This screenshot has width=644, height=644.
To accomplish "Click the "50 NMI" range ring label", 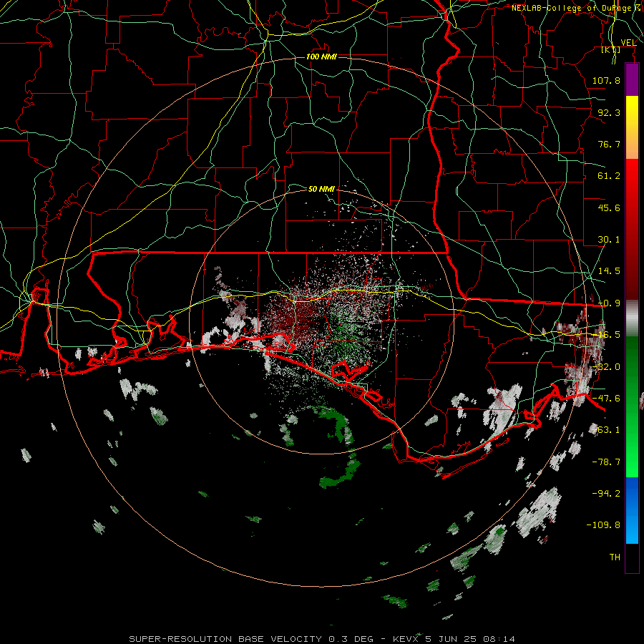I will pyautogui.click(x=321, y=189).
